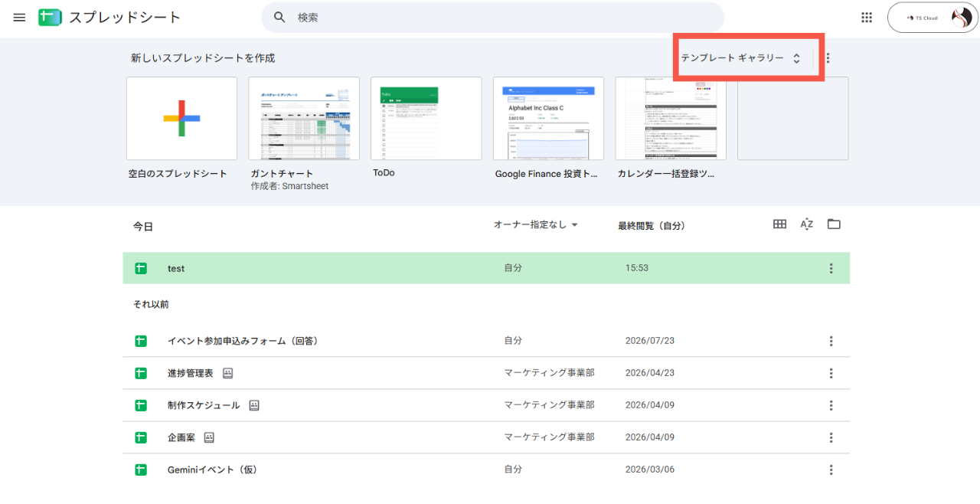Create a blank spreadsheet with the plus thumbnail
The image size is (980, 504).
tap(181, 118)
